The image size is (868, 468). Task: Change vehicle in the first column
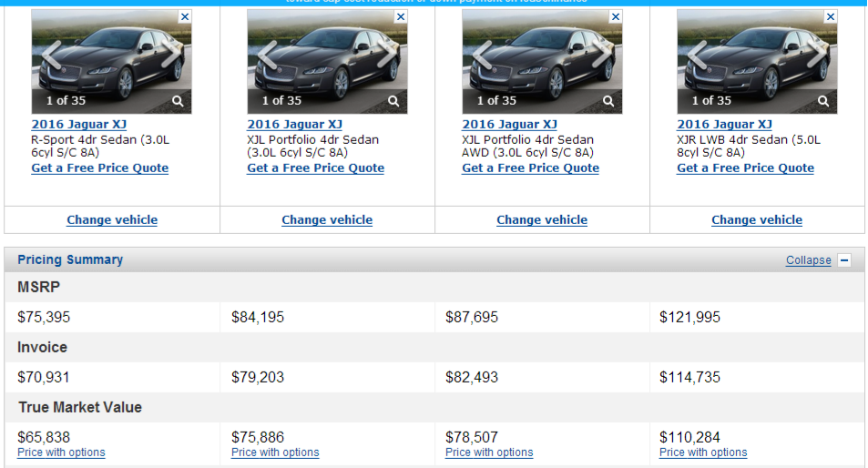coord(112,219)
